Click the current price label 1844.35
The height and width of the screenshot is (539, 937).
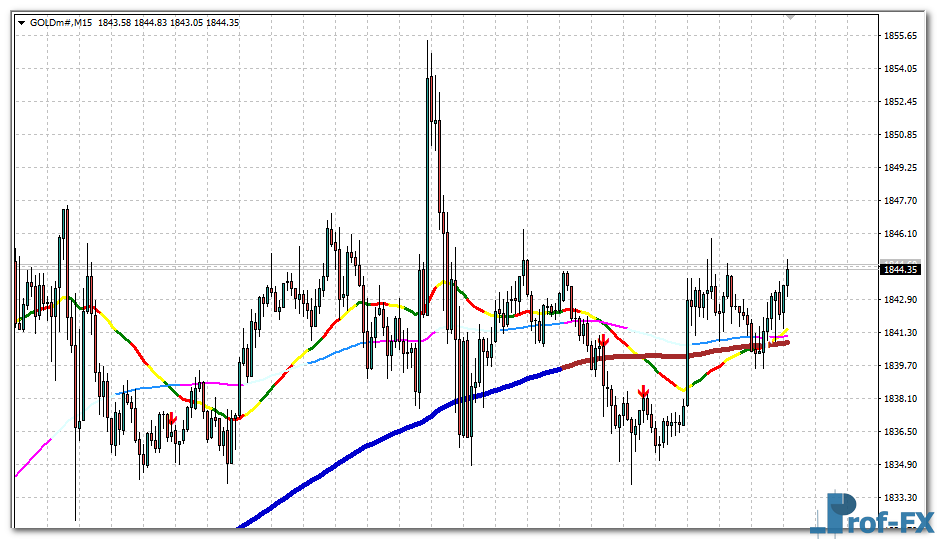click(902, 269)
